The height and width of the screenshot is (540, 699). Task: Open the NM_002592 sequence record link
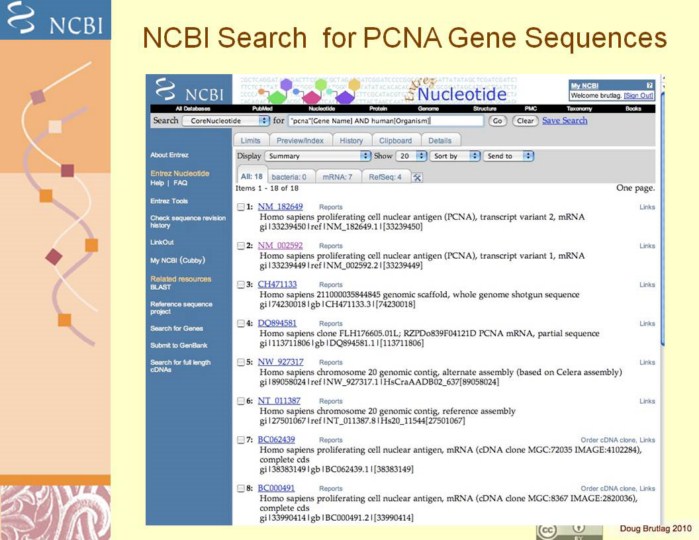280,245
